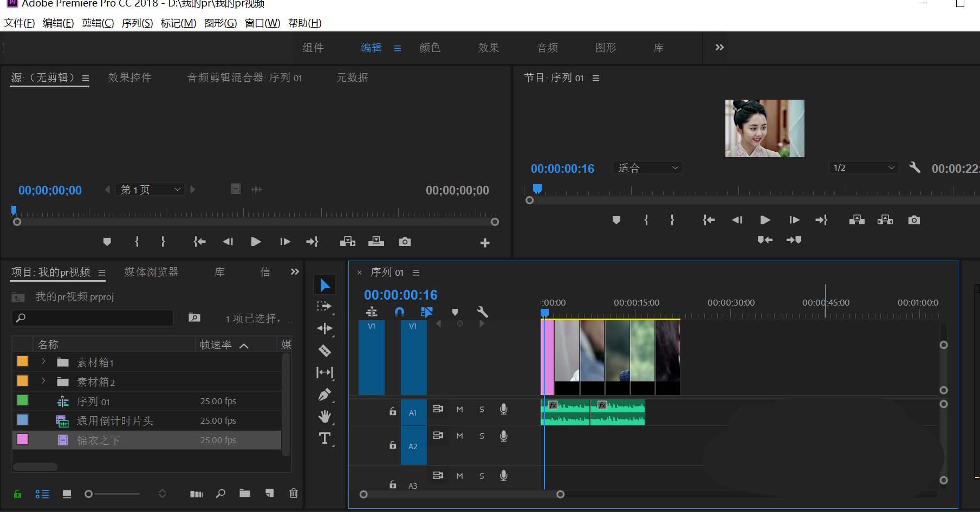
Task: Switch to the 颜色 workspace tab
Action: (x=430, y=48)
